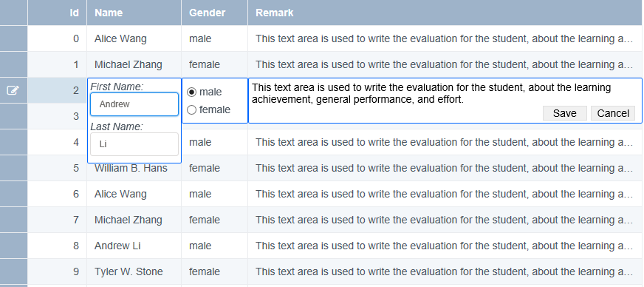Click the Remark column header
644x287 pixels.
(445, 13)
